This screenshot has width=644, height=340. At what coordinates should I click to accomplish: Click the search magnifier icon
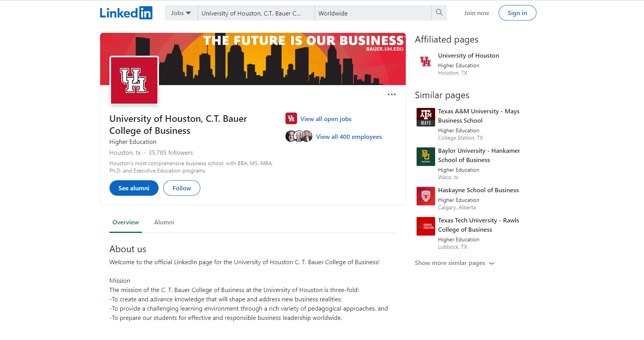[x=439, y=13]
